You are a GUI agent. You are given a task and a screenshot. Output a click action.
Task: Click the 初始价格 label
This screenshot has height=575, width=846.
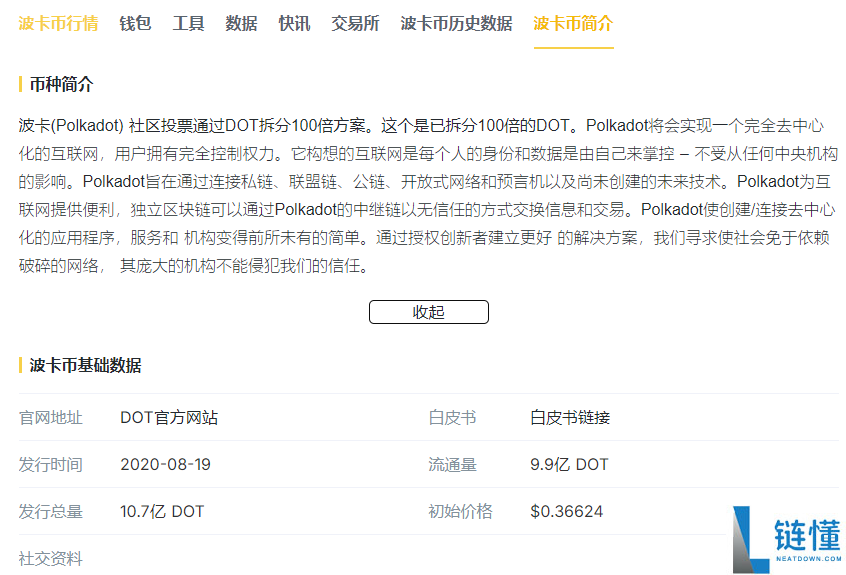(460, 511)
